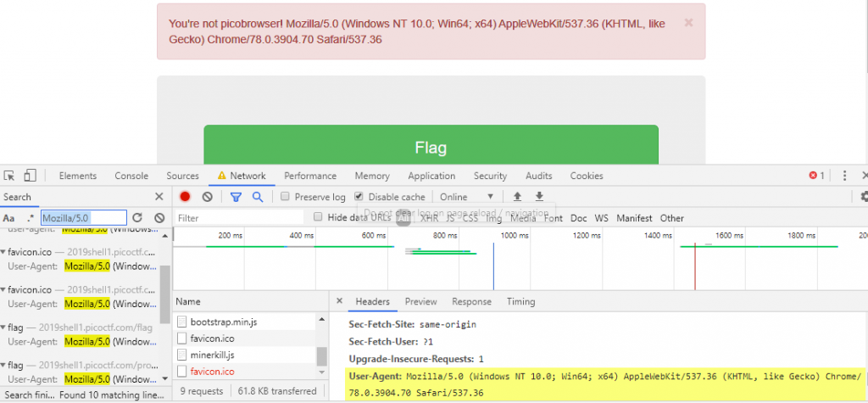Select the Network tab
Viewport: 868px width, 403px height.
click(242, 176)
